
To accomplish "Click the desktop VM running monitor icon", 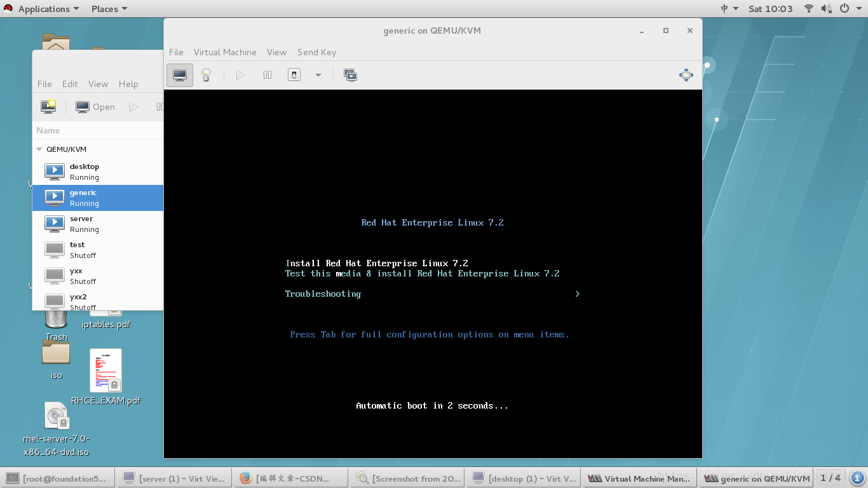I will click(55, 172).
